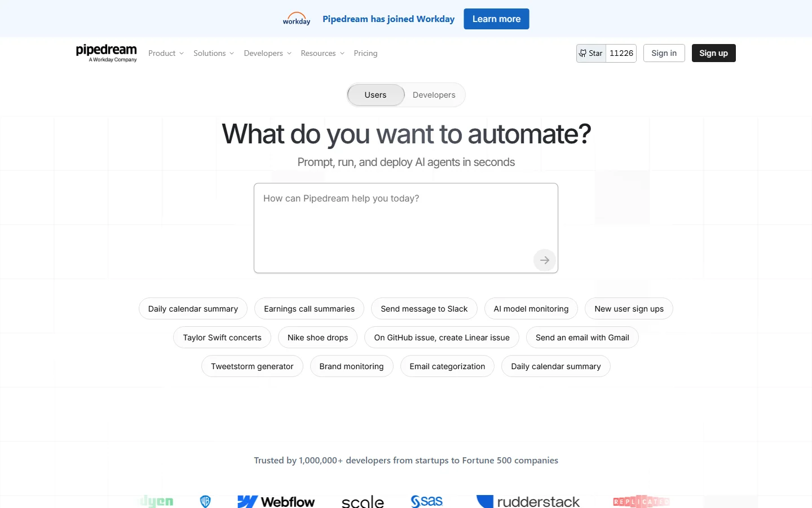812x508 pixels.
Task: Click inside the automation prompt input box
Action: 405,226
